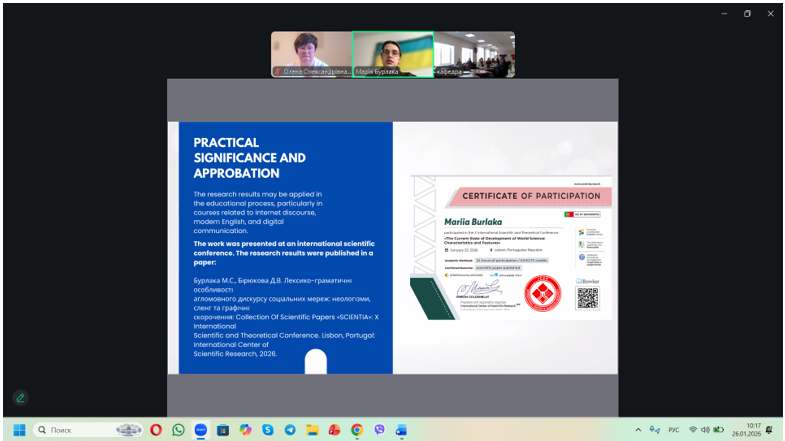Expand hidden system tray icons chevron
Viewport: 785px width, 441px height.
tap(639, 430)
